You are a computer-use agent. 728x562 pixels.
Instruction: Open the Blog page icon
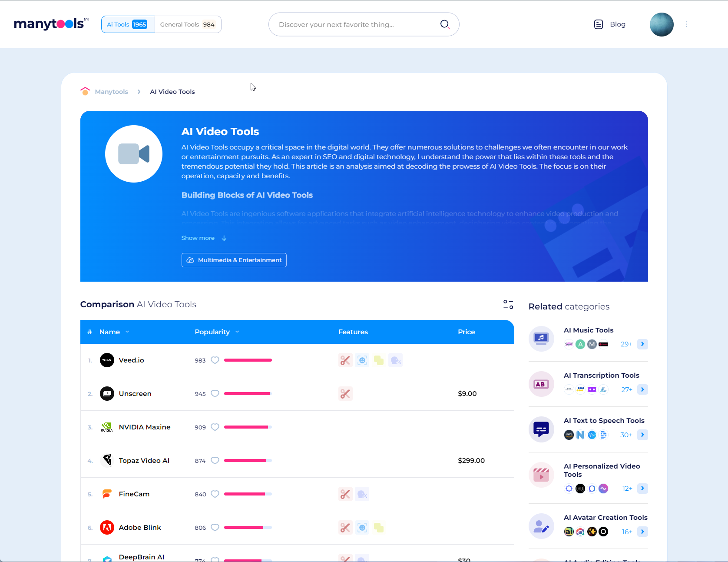599,24
